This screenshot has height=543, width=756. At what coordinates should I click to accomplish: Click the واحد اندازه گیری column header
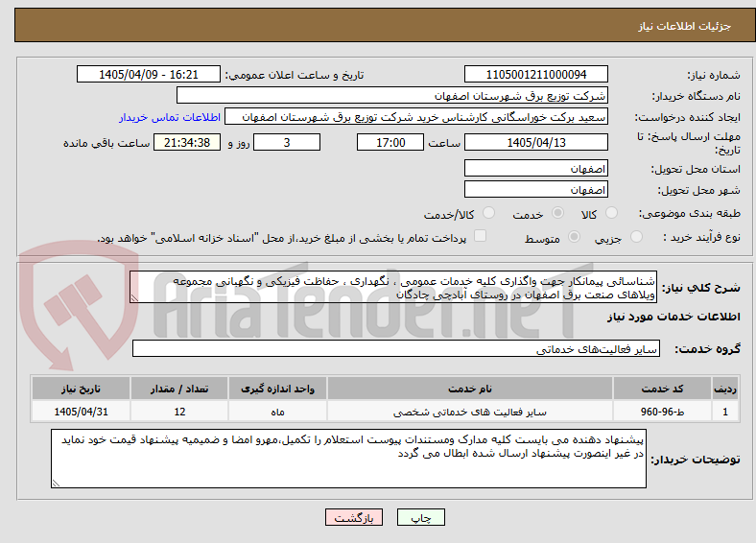tap(277, 389)
